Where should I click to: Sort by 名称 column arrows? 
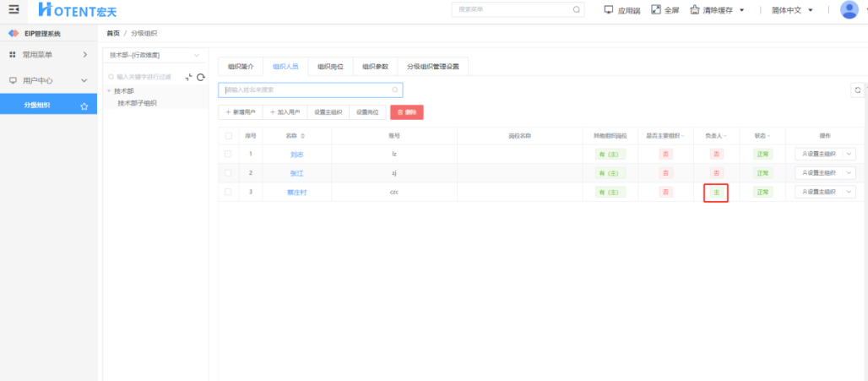[303, 136]
